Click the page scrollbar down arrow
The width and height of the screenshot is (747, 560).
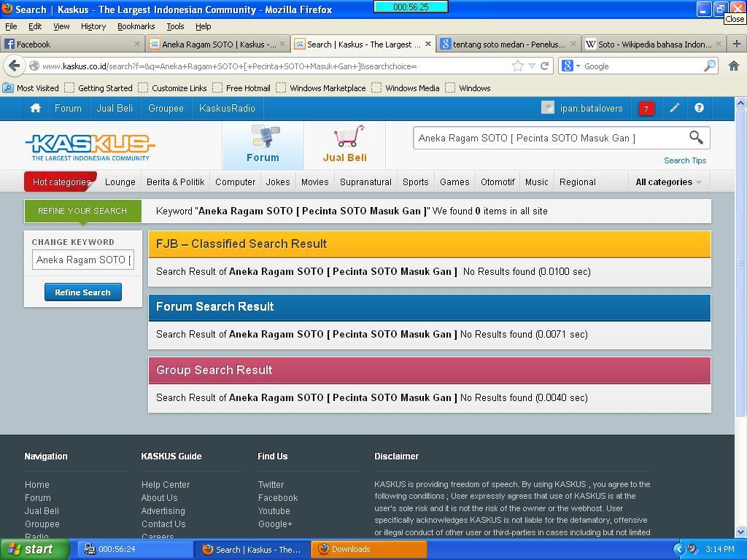(740, 532)
